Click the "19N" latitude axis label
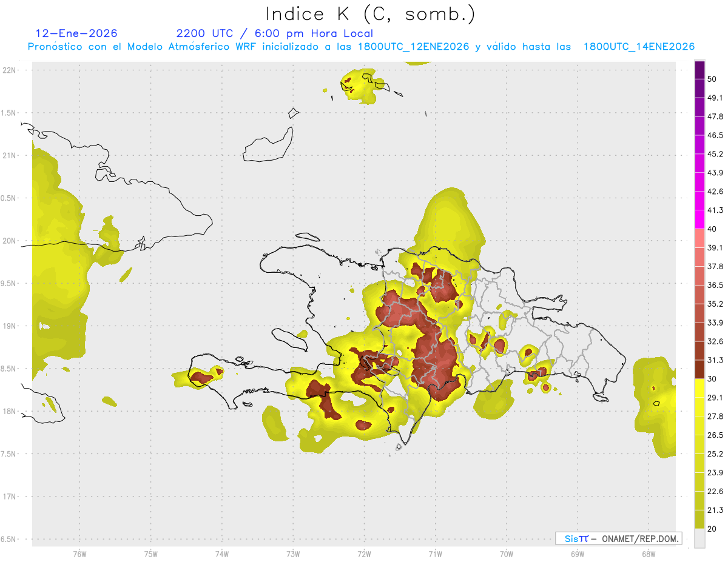The image size is (728, 562). 9,326
